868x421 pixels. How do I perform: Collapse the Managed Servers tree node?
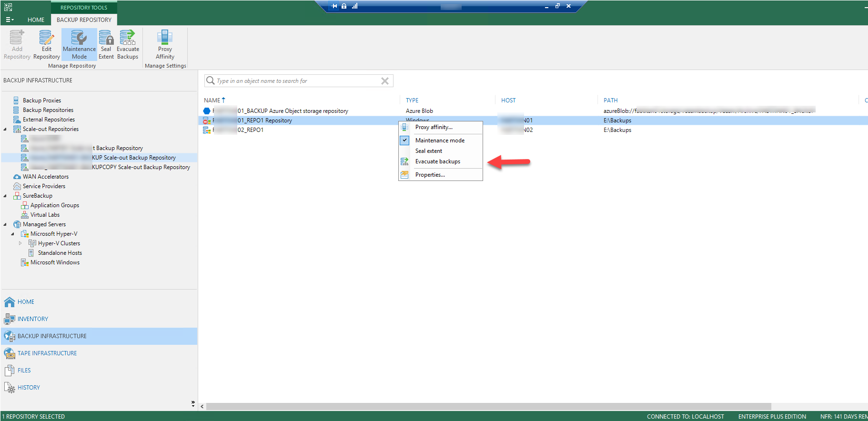coord(5,224)
